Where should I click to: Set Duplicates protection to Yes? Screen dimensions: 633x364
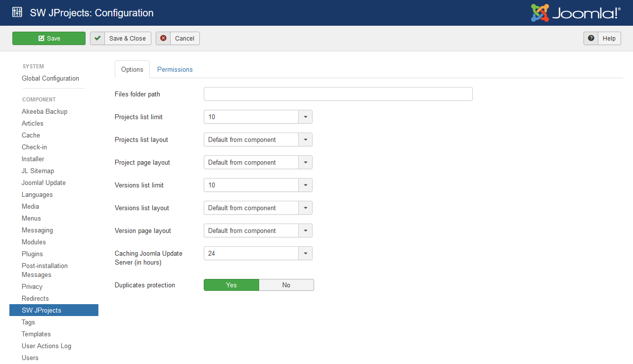pyautogui.click(x=231, y=285)
